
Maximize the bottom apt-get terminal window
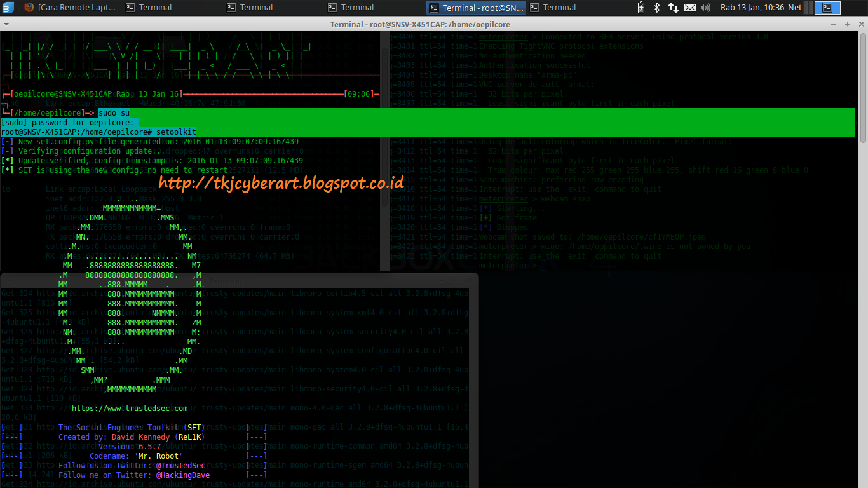[x=456, y=281]
